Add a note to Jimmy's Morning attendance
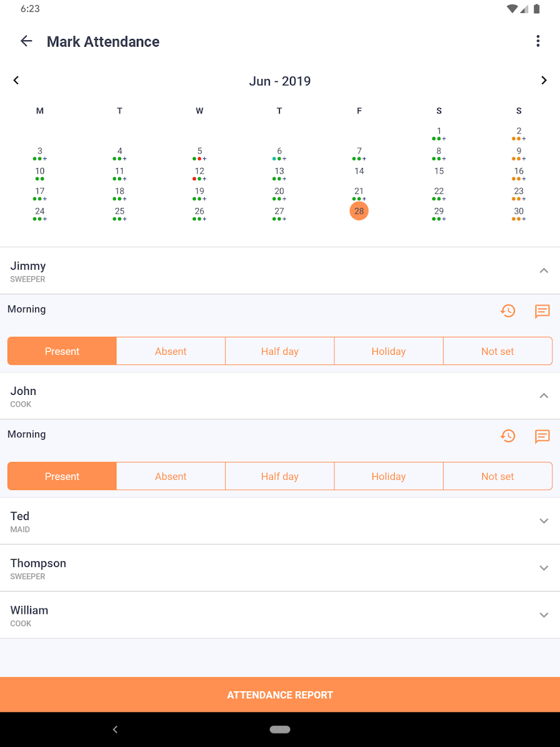 click(542, 311)
